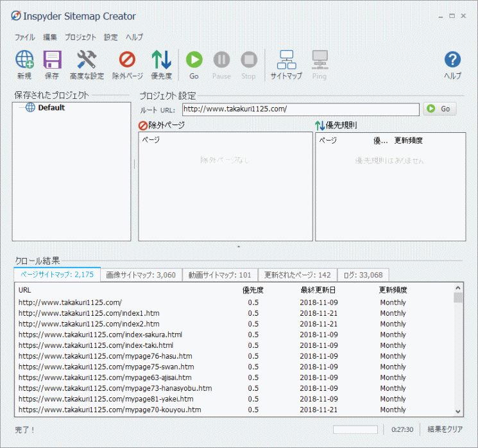Open 高度な設定 advanced settings tools icon

click(87, 65)
